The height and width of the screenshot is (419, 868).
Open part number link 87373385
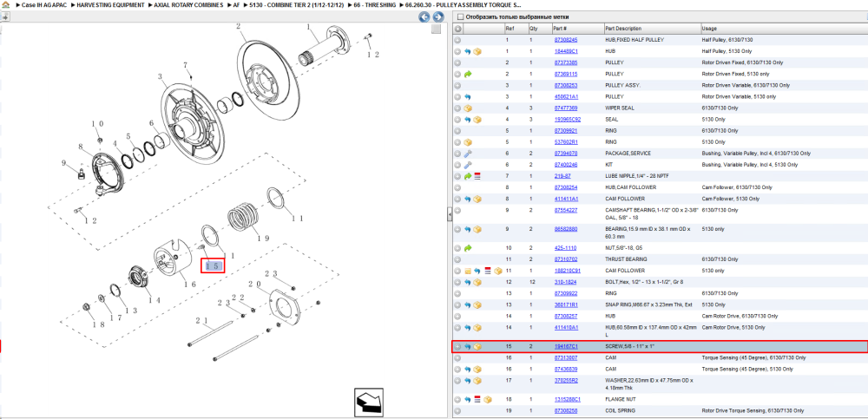pos(566,62)
